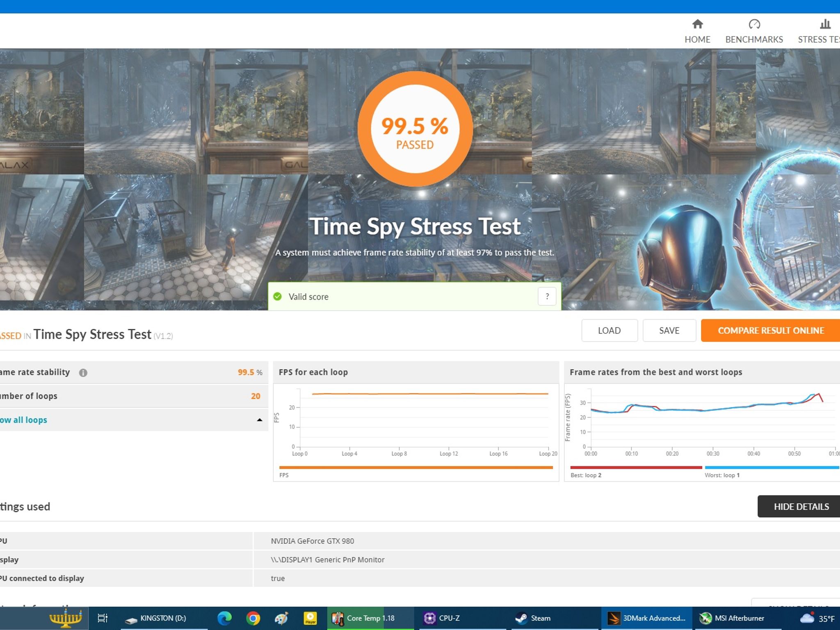Open KINGSTON (D:) drive window
The height and width of the screenshot is (630, 840).
coord(164,618)
